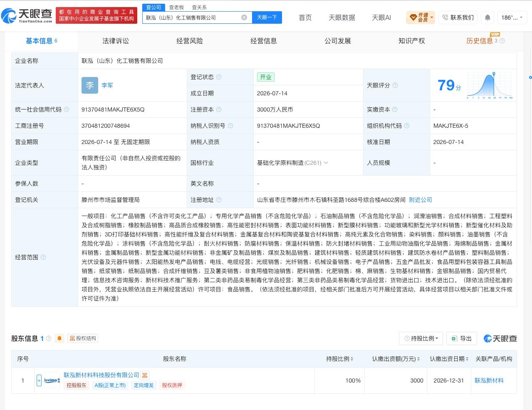Click help icon beside 统一社会信用代码
Image resolution: width=532 pixels, height=410 pixels.
[67, 109]
